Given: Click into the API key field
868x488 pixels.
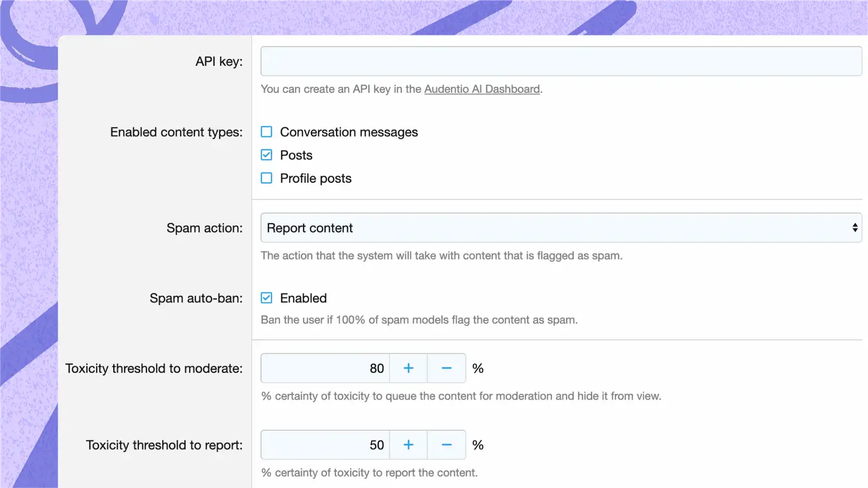Looking at the screenshot, I should pyautogui.click(x=561, y=61).
